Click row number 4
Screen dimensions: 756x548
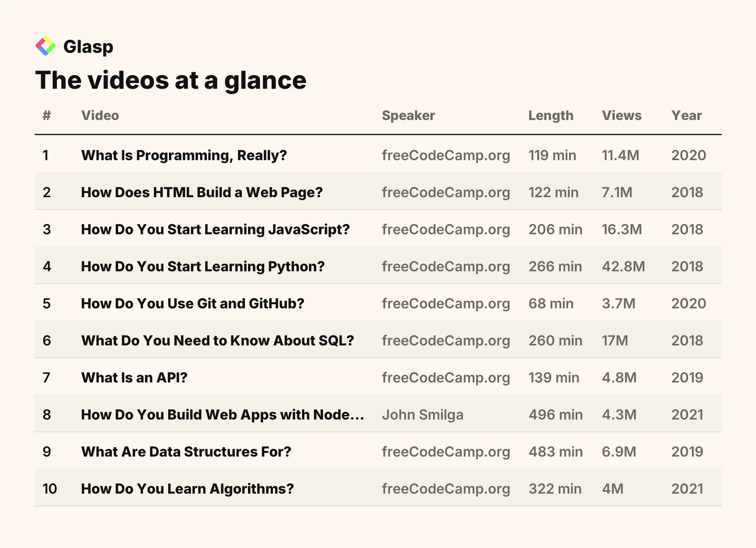[47, 267]
